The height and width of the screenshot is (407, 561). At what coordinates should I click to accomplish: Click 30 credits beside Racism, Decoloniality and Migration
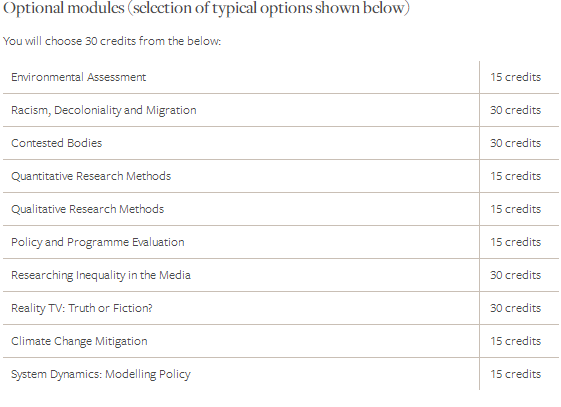pos(516,110)
